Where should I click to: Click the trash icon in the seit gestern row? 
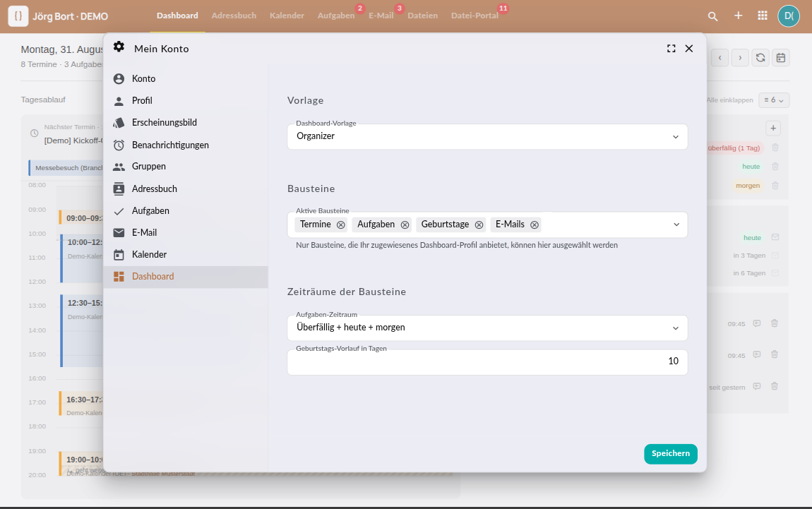coord(775,386)
